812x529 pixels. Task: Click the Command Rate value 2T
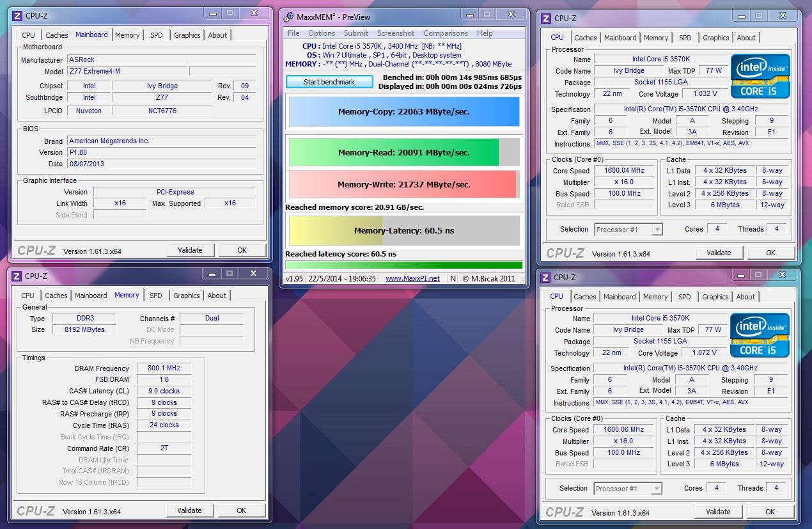[164, 448]
